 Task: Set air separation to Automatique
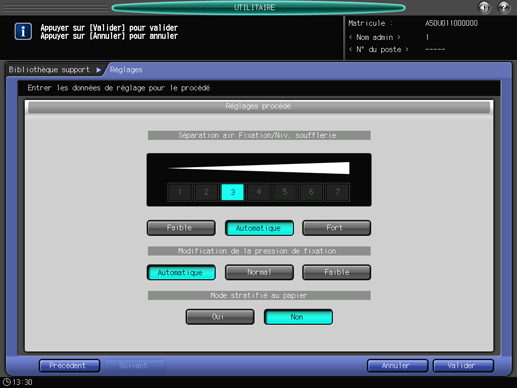point(259,228)
